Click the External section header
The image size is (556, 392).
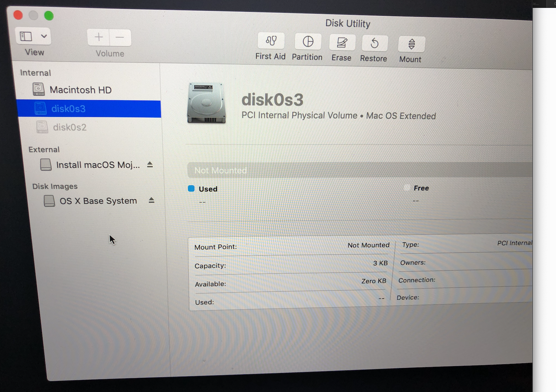(44, 149)
